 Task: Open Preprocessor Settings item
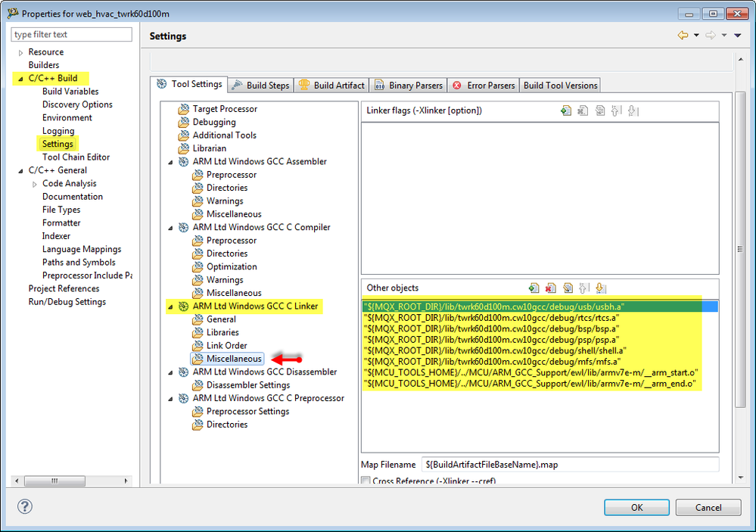[x=247, y=412]
